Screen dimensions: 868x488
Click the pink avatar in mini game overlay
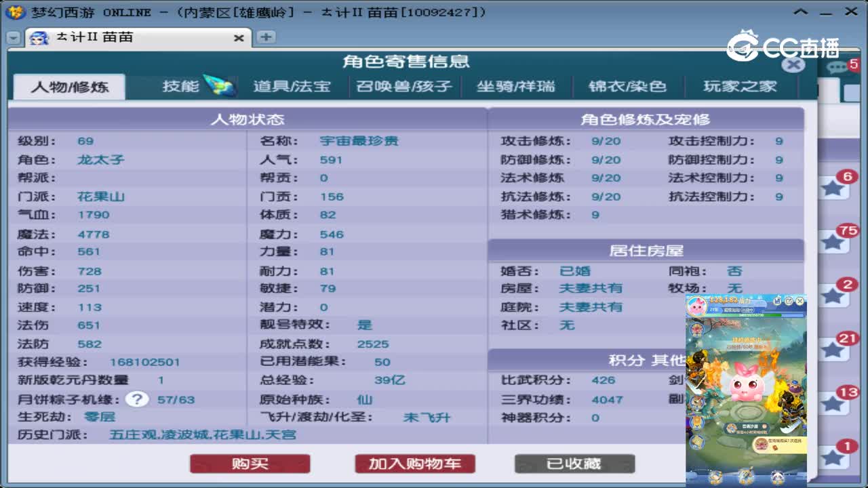[696, 307]
